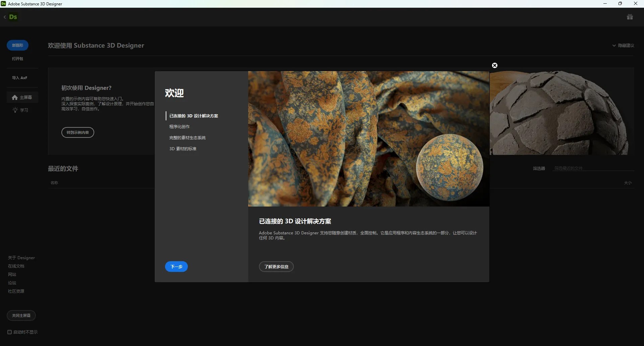
Task: Click the 筛选最近的文件 filter input field
Action: pos(593,168)
